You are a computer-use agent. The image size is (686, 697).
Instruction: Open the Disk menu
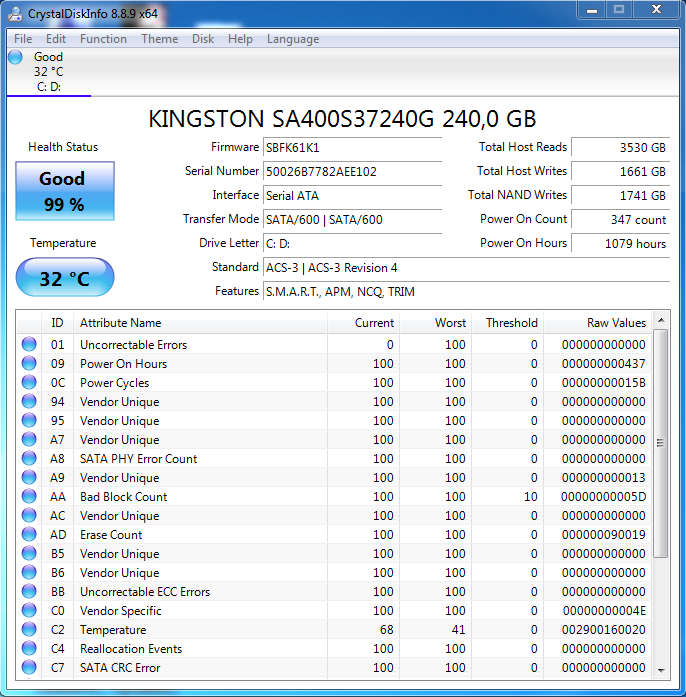203,39
